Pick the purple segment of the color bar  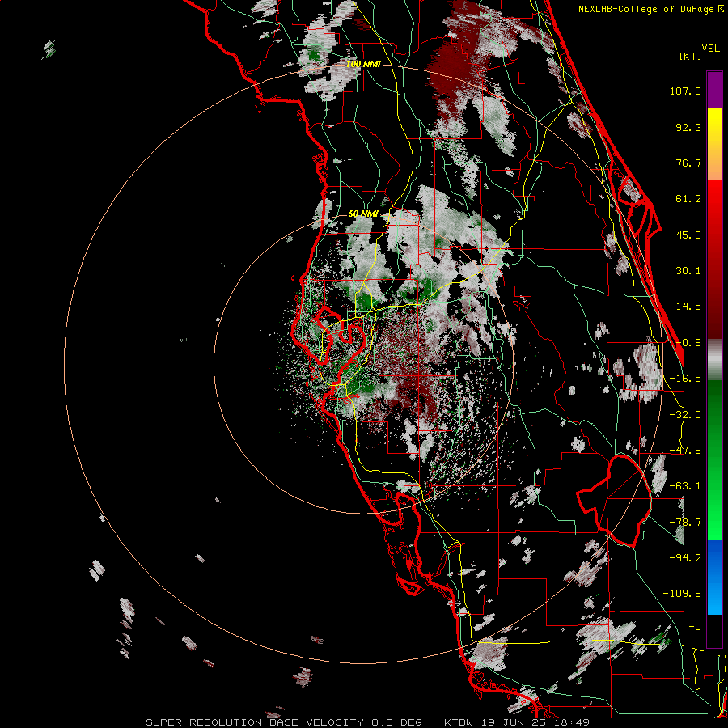tap(714, 90)
